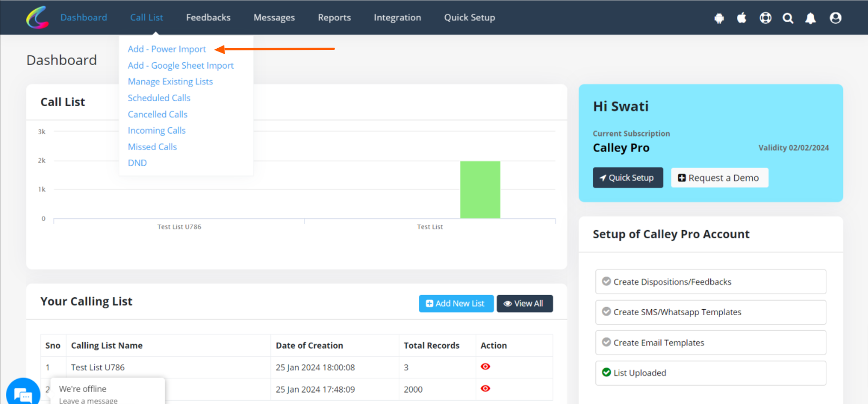The width and height of the screenshot is (868, 404).
Task: View Test List U786 using eye icon
Action: [485, 367]
